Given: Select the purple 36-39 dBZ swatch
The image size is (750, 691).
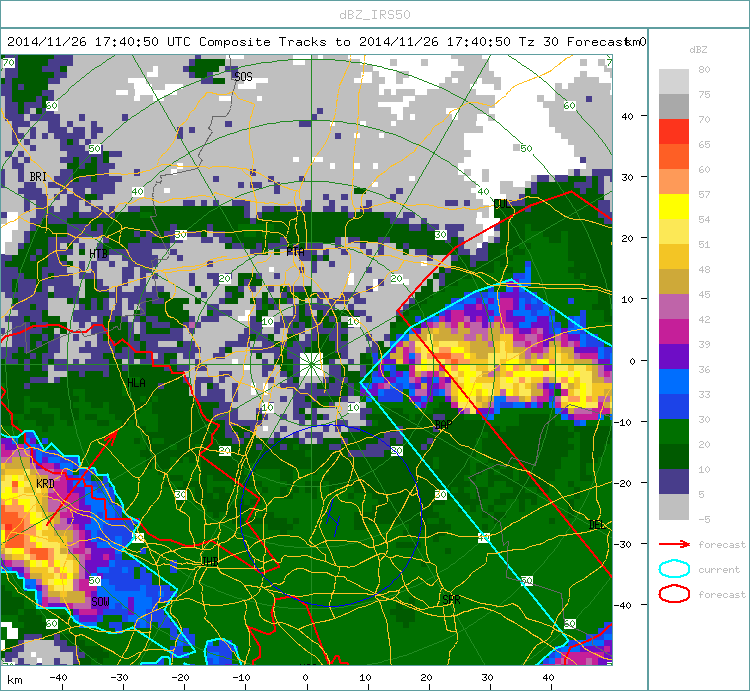Looking at the screenshot, I should pos(673,356).
